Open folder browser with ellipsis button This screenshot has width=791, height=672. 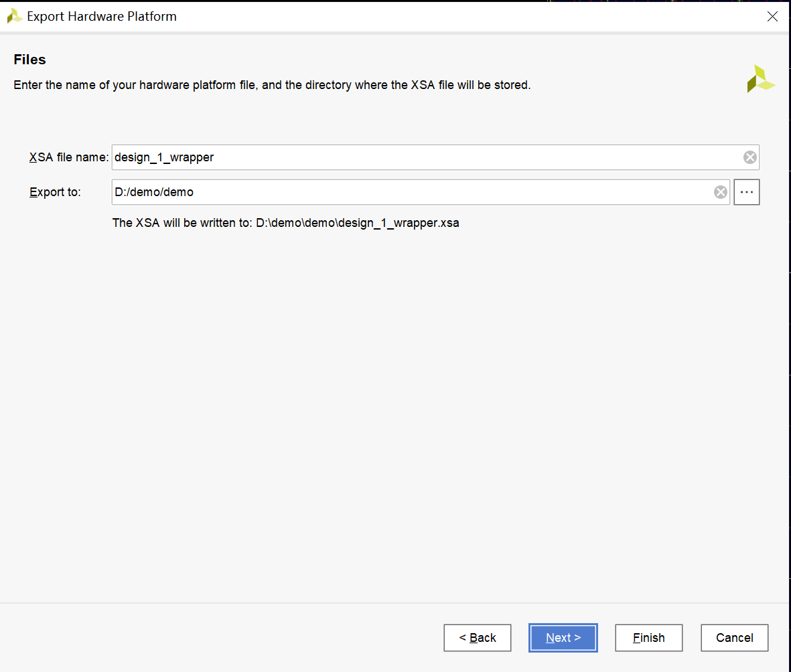click(747, 192)
